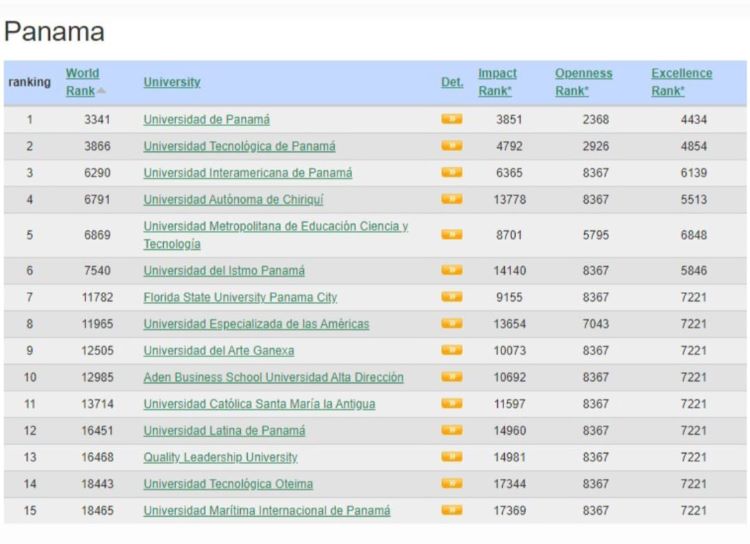Open Universidad Católica Santa María la Antigua
The height and width of the screenshot is (544, 750).
click(x=259, y=404)
